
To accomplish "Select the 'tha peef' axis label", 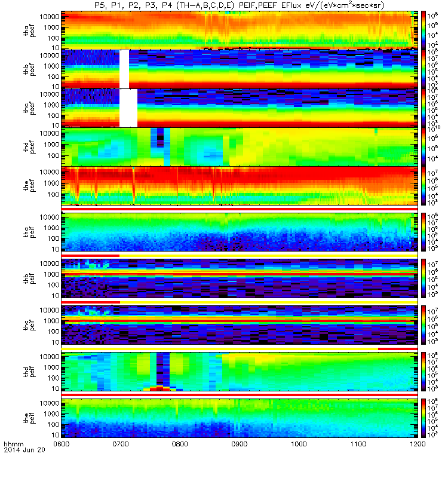I will coord(29,31).
